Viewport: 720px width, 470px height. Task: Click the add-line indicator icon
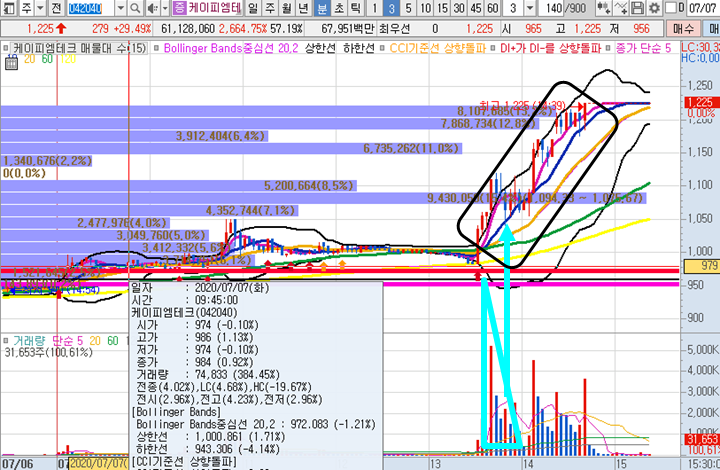click(620, 8)
